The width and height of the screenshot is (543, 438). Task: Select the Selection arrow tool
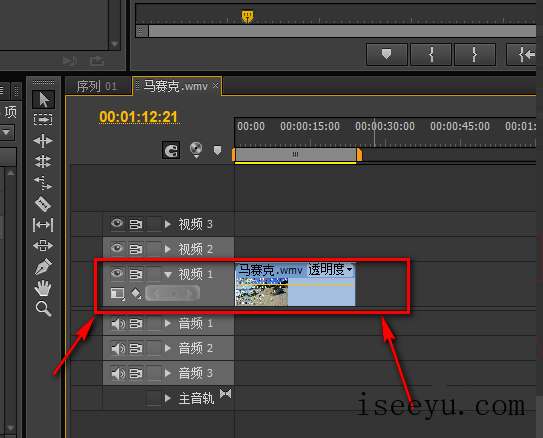coord(43,100)
